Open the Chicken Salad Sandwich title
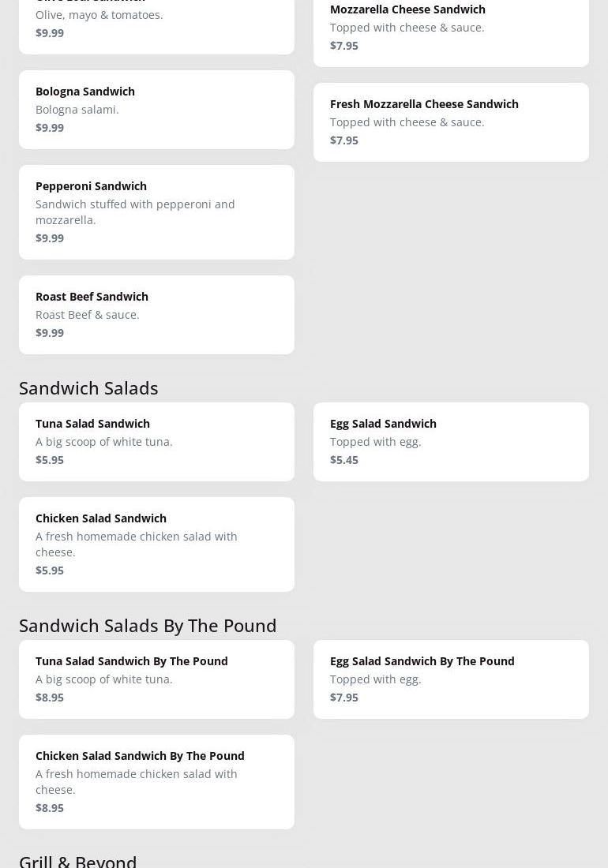 (101, 518)
